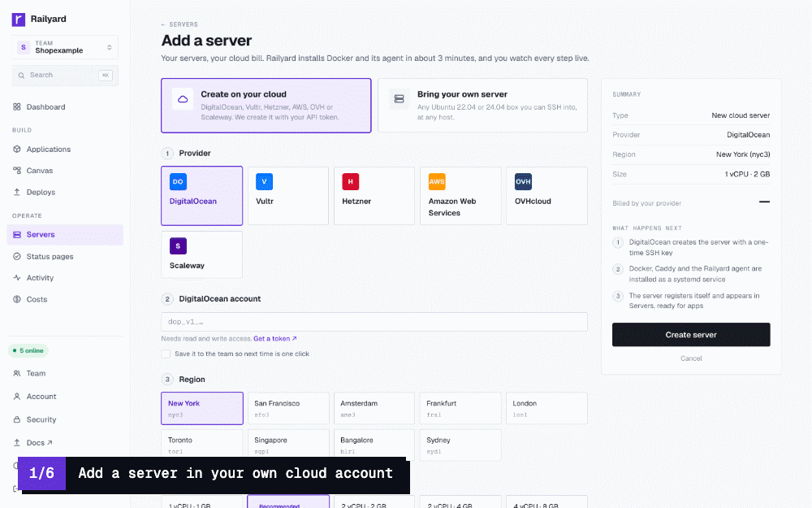Go back via the Servers breadcrumb

point(179,24)
